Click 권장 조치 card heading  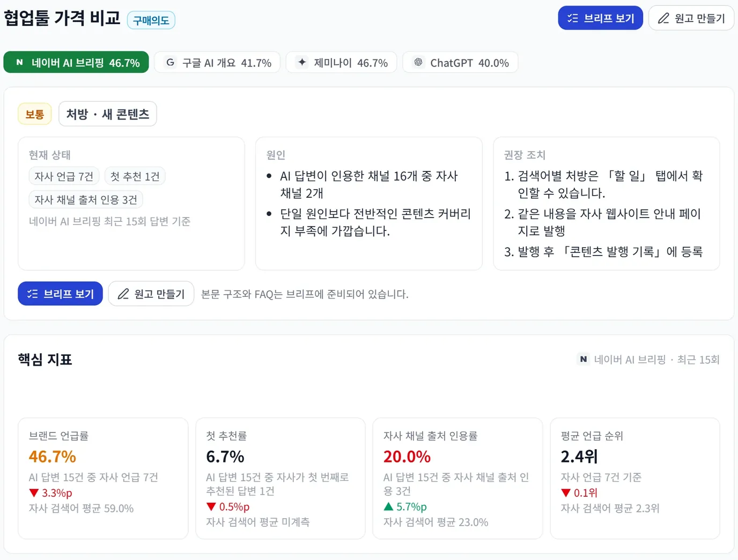pyautogui.click(x=525, y=155)
